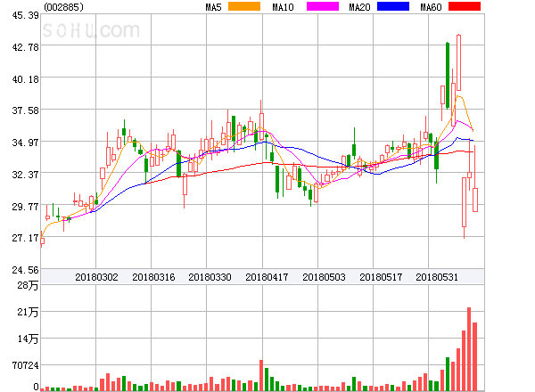Click the 24.56 price axis label
535x392 pixels.
[x=25, y=270]
